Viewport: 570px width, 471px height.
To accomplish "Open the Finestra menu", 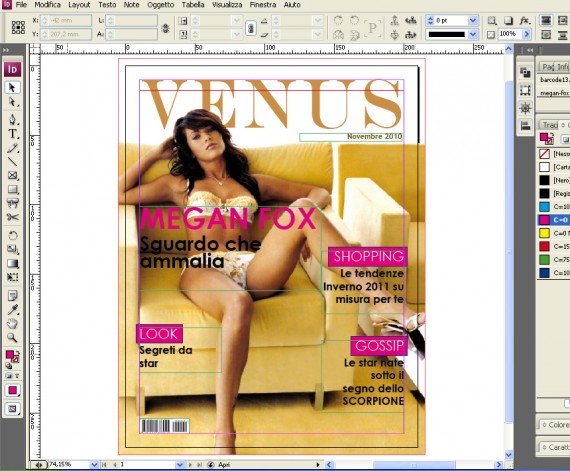I will (262, 5).
